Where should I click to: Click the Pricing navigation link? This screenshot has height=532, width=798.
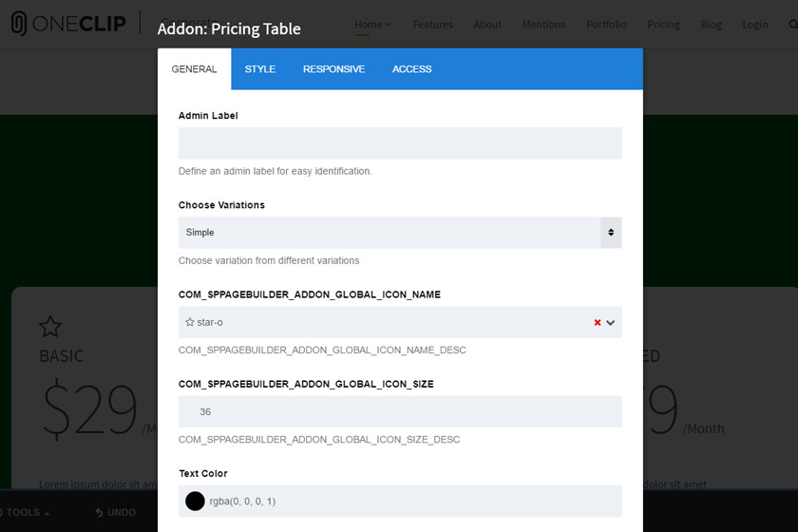[664, 25]
